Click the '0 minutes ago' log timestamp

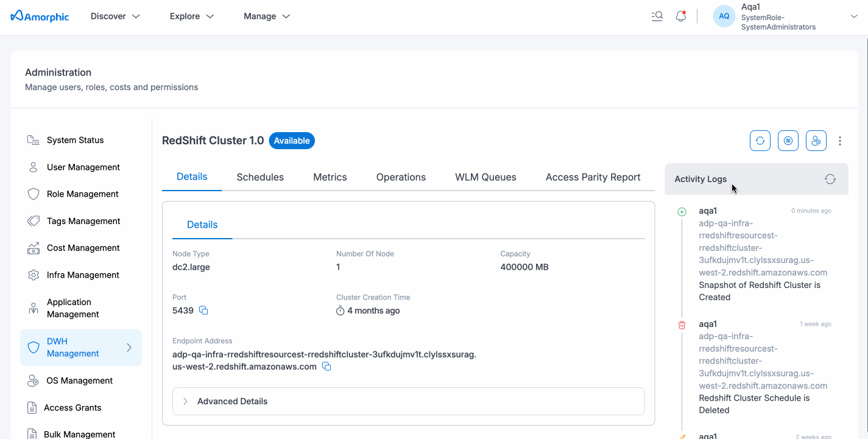click(x=811, y=211)
